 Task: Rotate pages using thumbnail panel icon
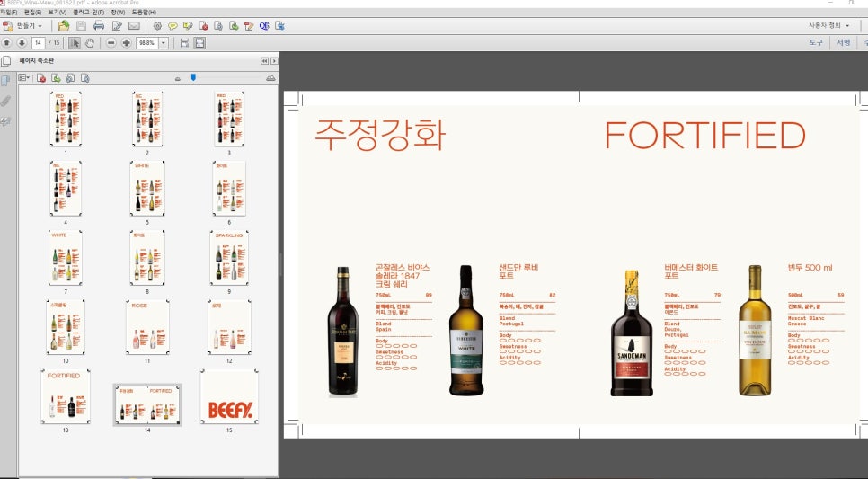point(70,78)
